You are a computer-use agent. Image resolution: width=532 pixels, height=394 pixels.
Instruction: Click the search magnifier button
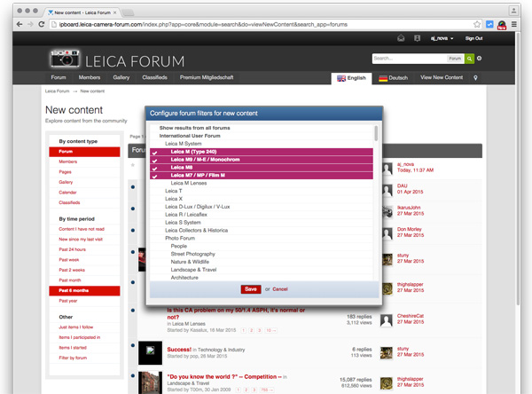click(470, 59)
